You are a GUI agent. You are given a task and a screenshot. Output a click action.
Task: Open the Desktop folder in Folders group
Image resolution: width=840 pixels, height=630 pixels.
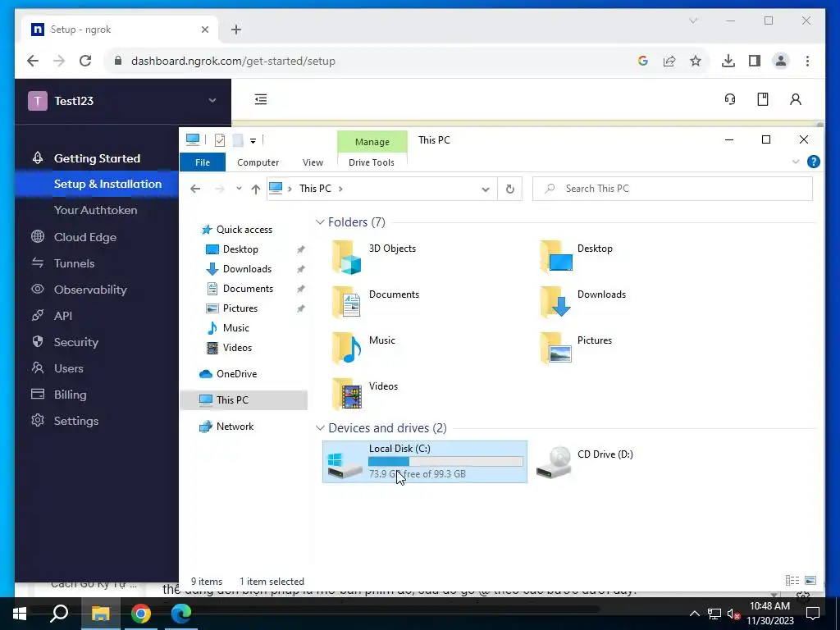[x=577, y=257]
